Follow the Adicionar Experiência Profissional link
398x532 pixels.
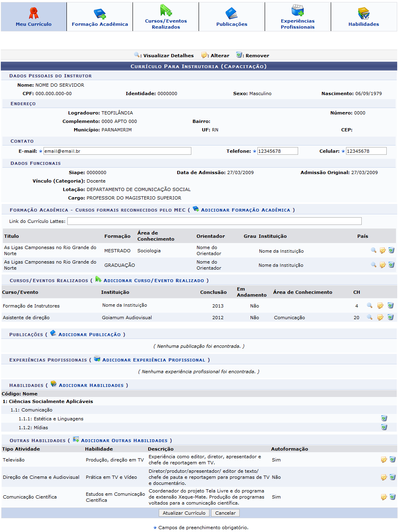tap(154, 360)
